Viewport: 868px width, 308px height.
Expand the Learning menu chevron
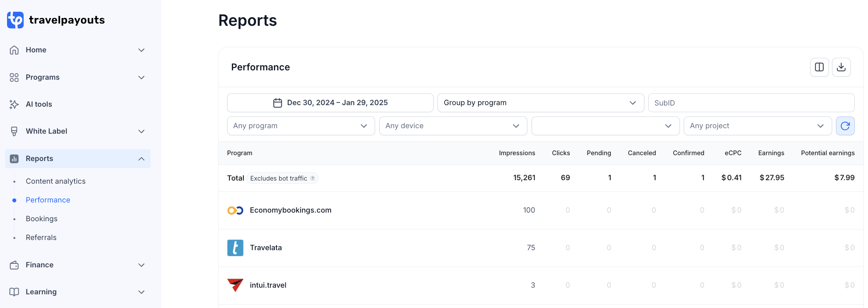click(141, 292)
